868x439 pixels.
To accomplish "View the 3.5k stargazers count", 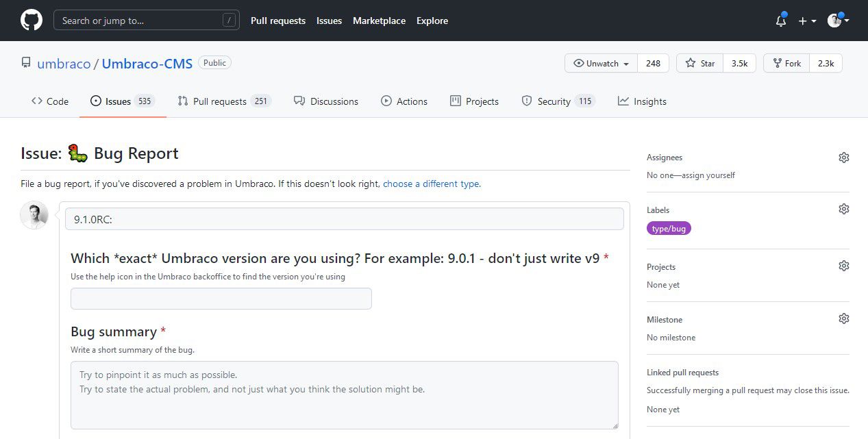I will (739, 63).
